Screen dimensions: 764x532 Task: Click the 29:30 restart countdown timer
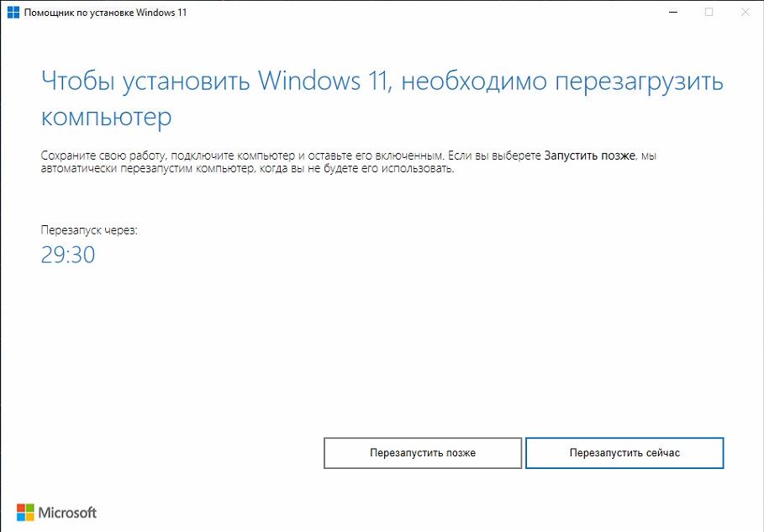pos(68,255)
